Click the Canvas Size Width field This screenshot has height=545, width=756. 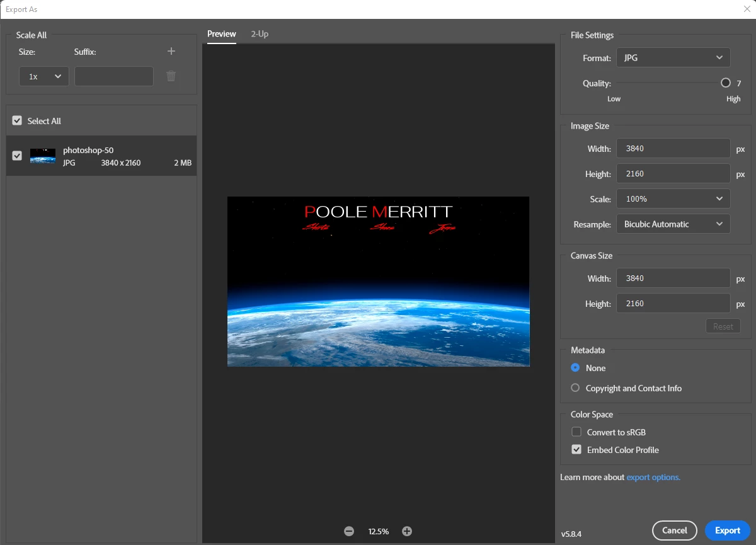click(673, 278)
